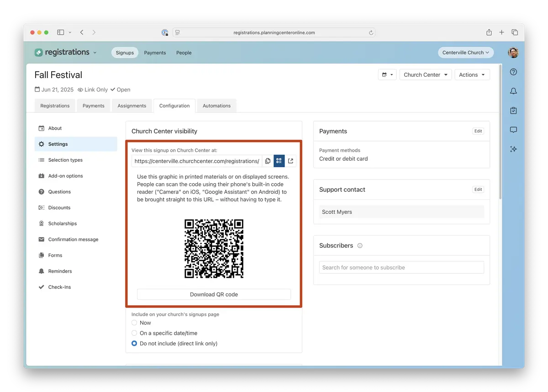Open signup URL in new tab icon
This screenshot has height=392, width=548.
point(290,161)
